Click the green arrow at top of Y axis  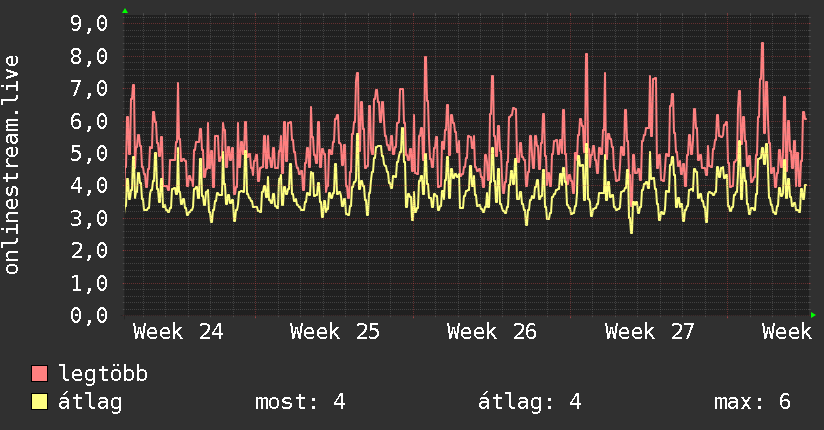point(125,11)
